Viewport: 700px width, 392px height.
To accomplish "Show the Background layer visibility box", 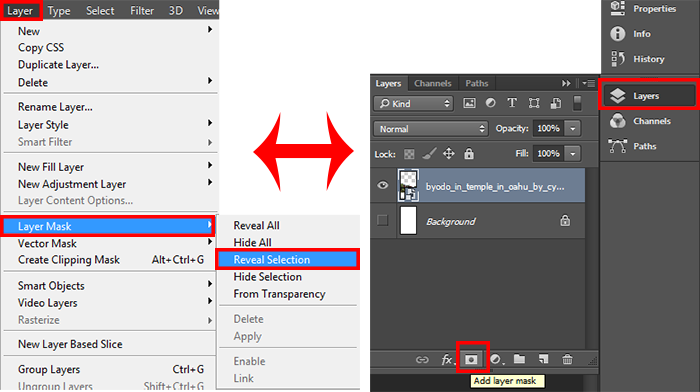I will pos(383,220).
